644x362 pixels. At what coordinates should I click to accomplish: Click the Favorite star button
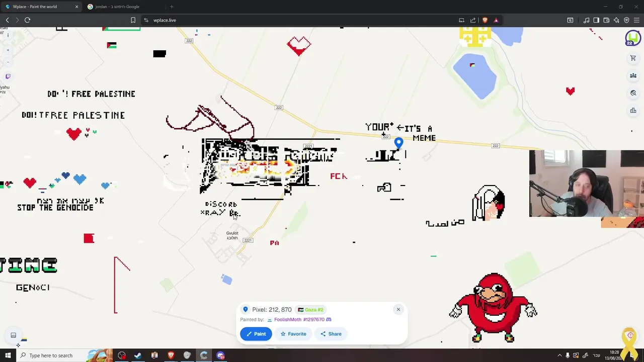point(293,334)
